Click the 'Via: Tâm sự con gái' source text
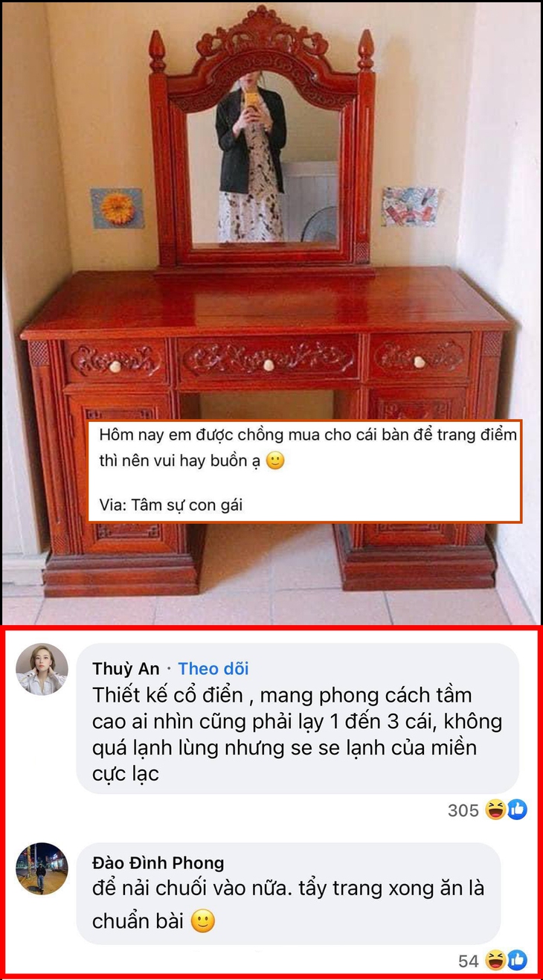Image resolution: width=543 pixels, height=980 pixels. pos(171,505)
